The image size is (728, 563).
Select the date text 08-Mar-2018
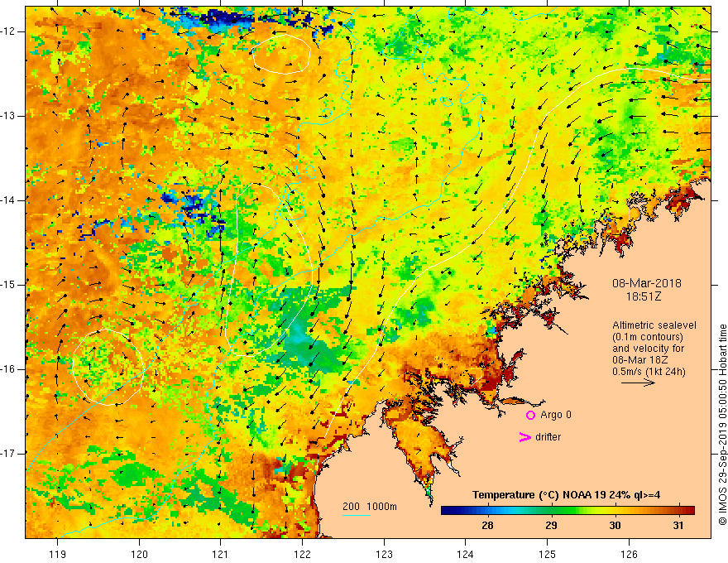(x=647, y=283)
